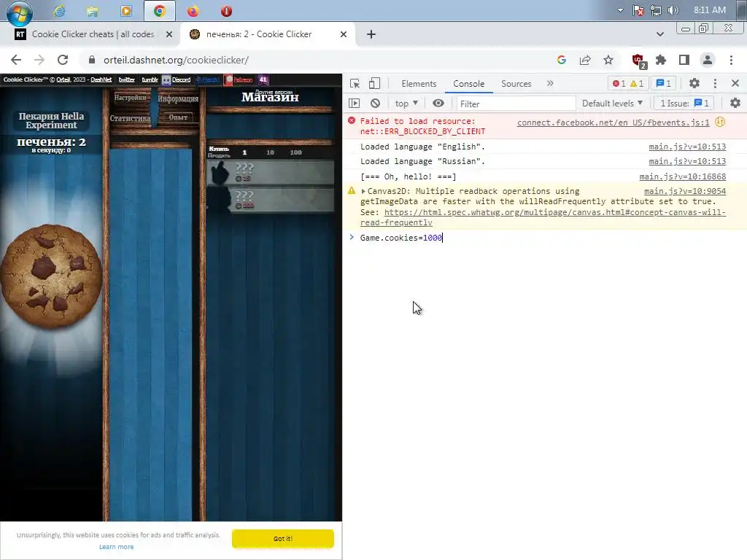Open DevTools settings gear

(x=694, y=83)
